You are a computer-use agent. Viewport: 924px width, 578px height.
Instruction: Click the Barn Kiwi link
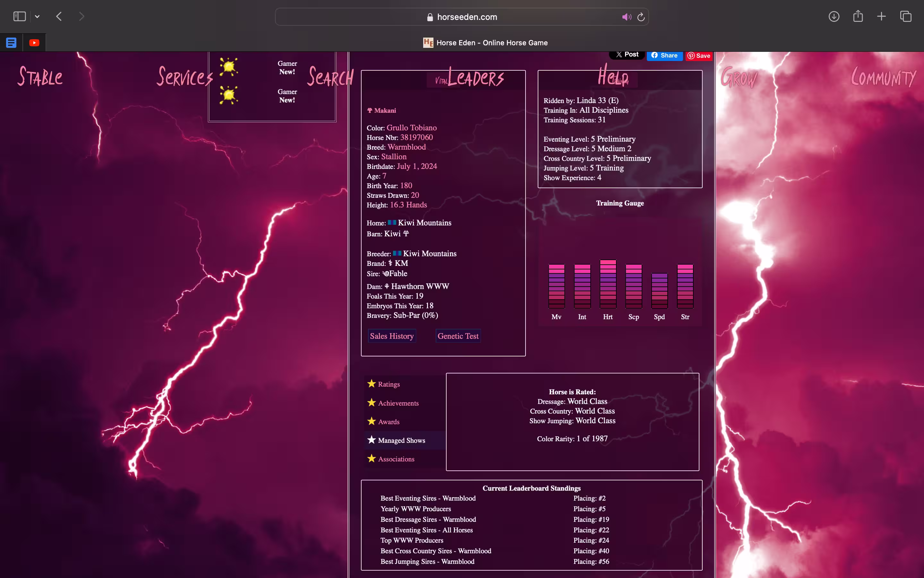click(396, 233)
